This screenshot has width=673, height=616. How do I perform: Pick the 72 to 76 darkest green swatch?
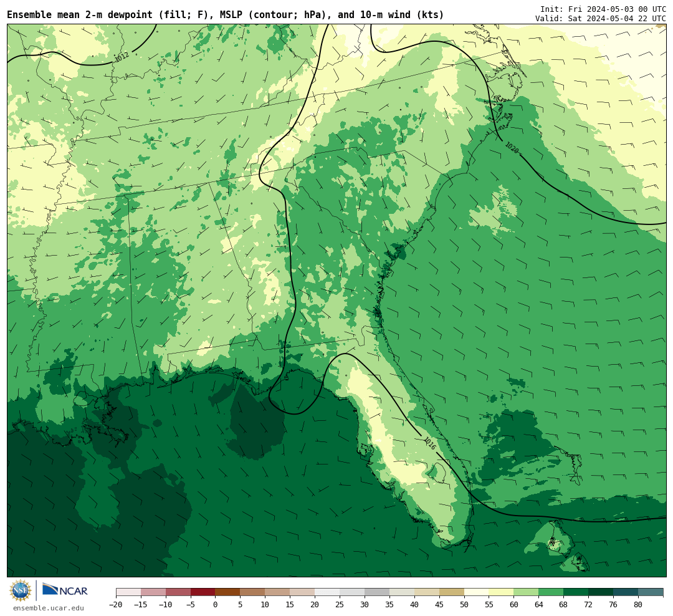tap(601, 592)
